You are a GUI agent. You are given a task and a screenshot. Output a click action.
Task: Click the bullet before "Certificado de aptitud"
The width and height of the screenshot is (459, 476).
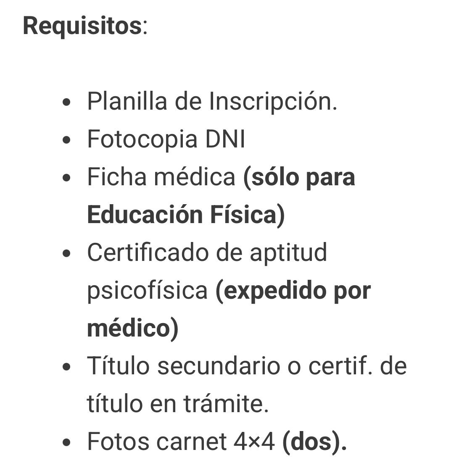(66, 253)
